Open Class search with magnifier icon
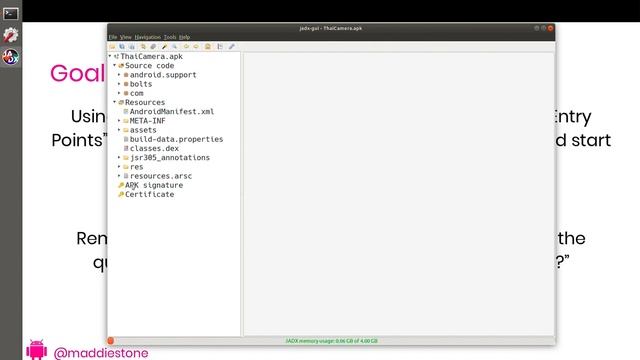The height and width of the screenshot is (360, 640). [174, 47]
